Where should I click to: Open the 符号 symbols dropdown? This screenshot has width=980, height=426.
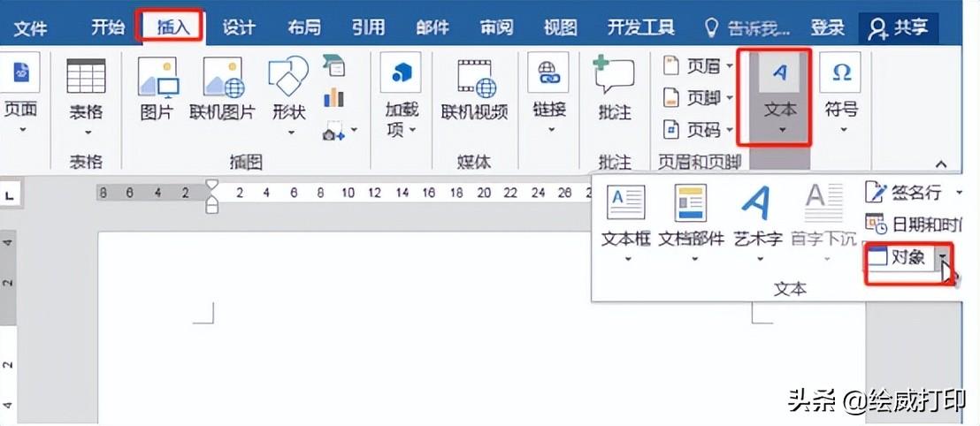(841, 94)
